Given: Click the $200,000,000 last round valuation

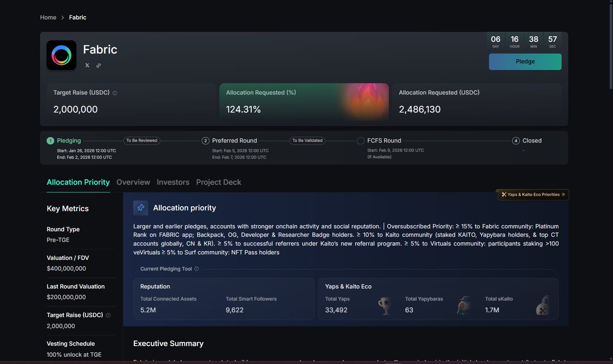Looking at the screenshot, I should pos(66,297).
